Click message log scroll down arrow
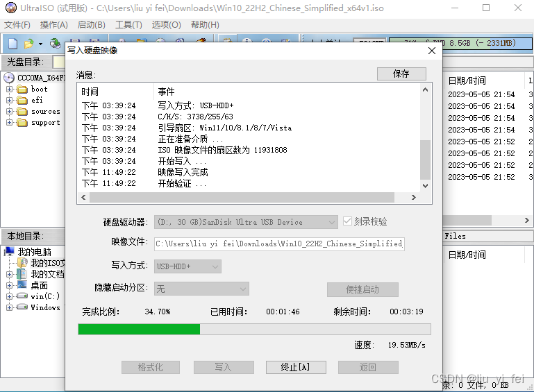Image resolution: width=534 pixels, height=392 pixels. 425,186
